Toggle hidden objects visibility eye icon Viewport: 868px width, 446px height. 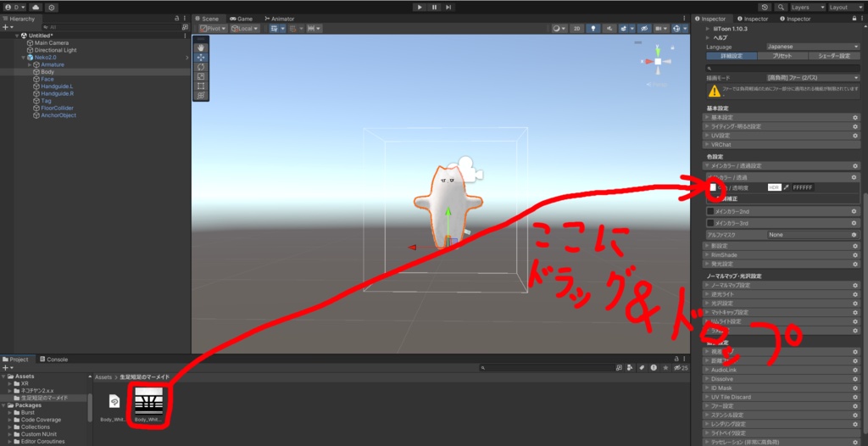[x=643, y=28]
